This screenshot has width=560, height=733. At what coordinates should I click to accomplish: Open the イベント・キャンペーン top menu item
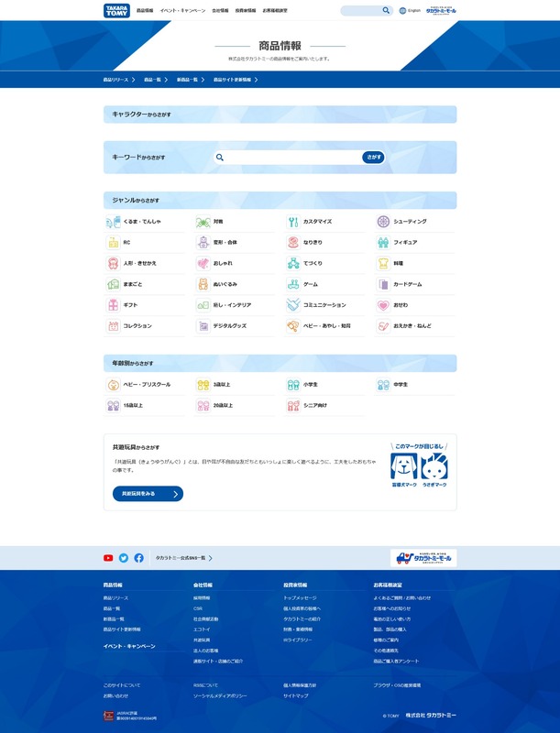click(182, 10)
